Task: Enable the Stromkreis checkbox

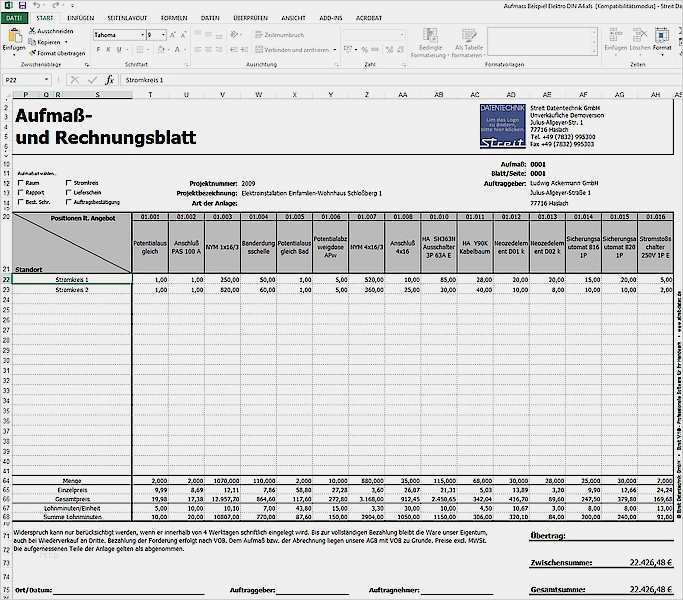Action: point(69,184)
